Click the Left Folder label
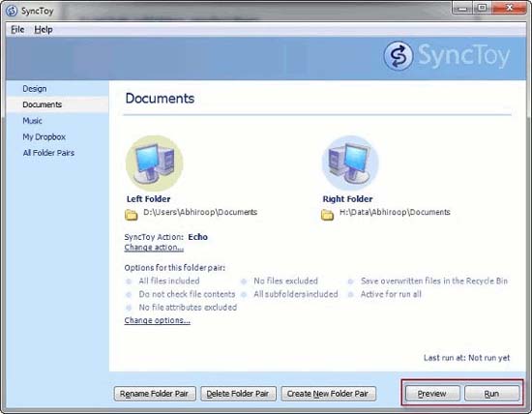Screen dimensions: 532x414 coord(149,199)
